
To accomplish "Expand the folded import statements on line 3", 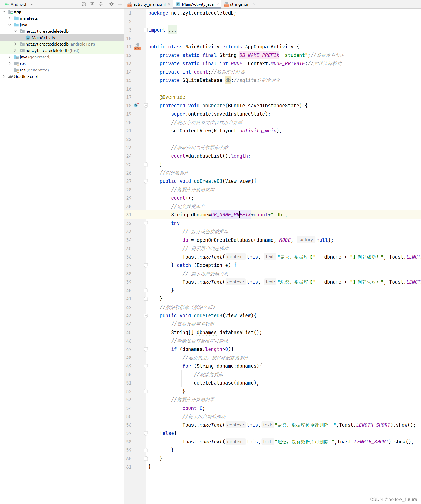I will [x=146, y=30].
